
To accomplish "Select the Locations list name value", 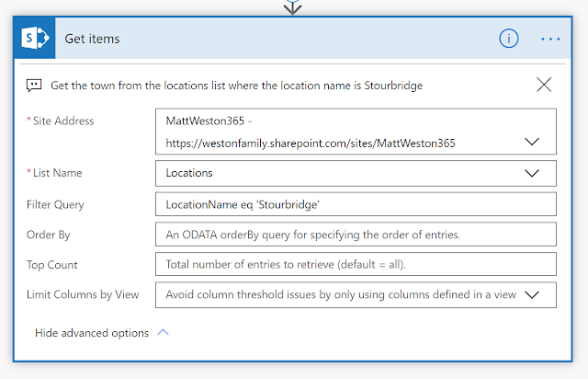I will point(190,172).
